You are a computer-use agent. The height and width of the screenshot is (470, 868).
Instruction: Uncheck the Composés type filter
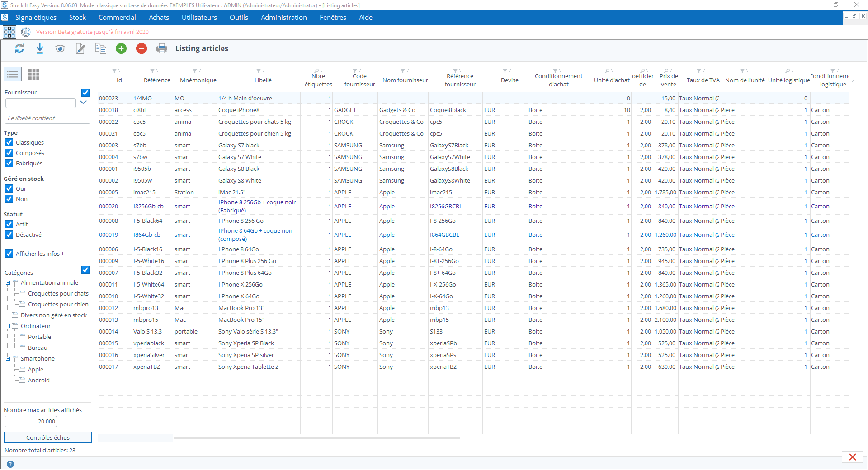click(9, 153)
